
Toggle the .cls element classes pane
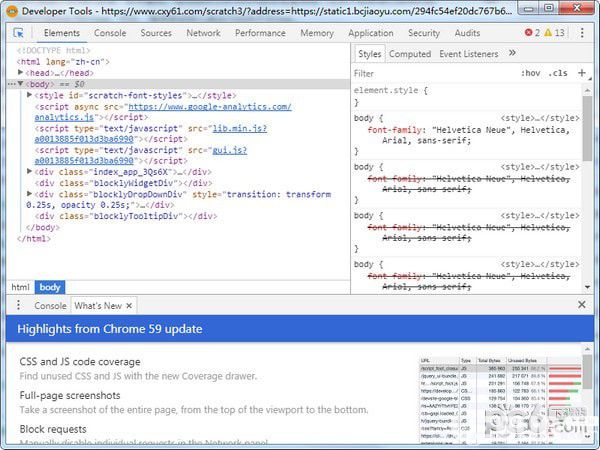tap(558, 73)
